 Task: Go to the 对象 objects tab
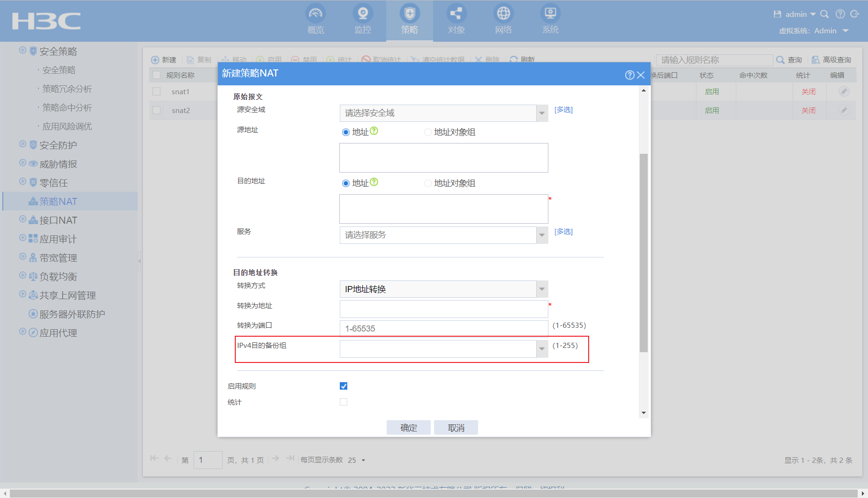point(456,20)
